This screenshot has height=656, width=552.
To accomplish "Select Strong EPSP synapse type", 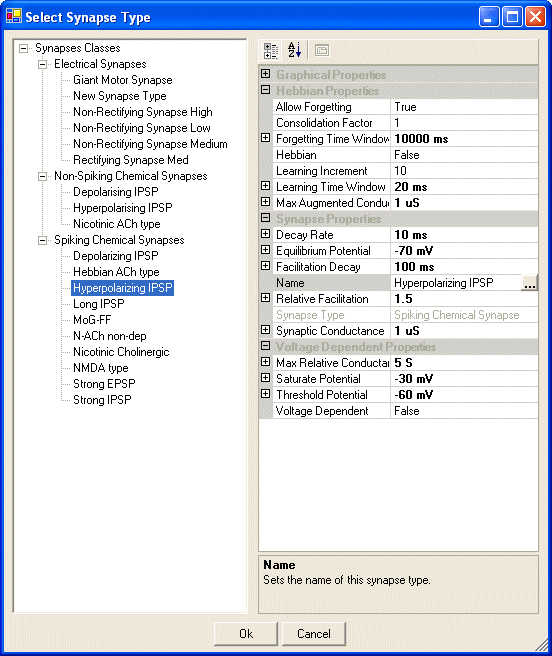I will tap(104, 384).
